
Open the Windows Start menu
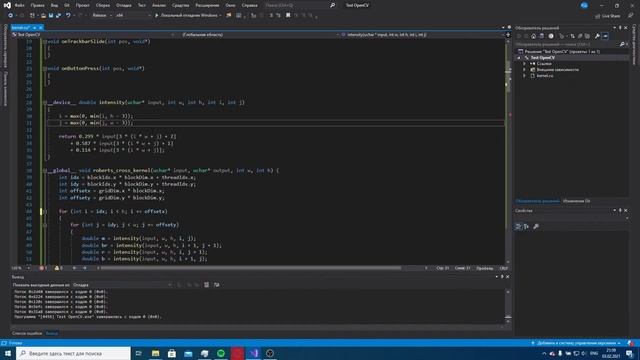(x=8, y=353)
